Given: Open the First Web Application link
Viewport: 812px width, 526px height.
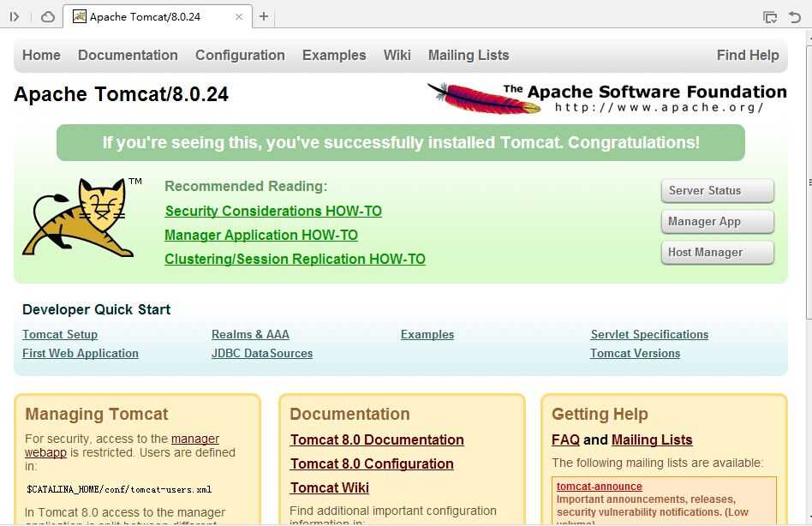Looking at the screenshot, I should [x=81, y=353].
